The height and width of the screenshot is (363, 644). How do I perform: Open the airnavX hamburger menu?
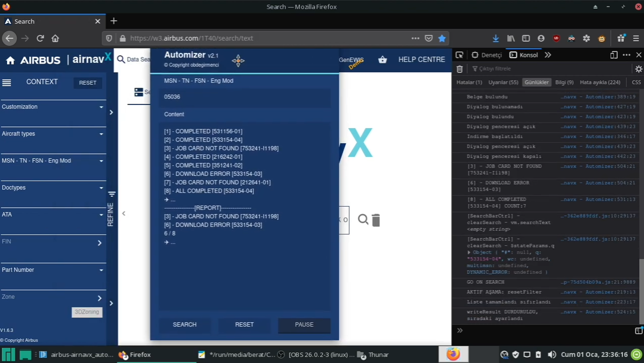coord(7,82)
